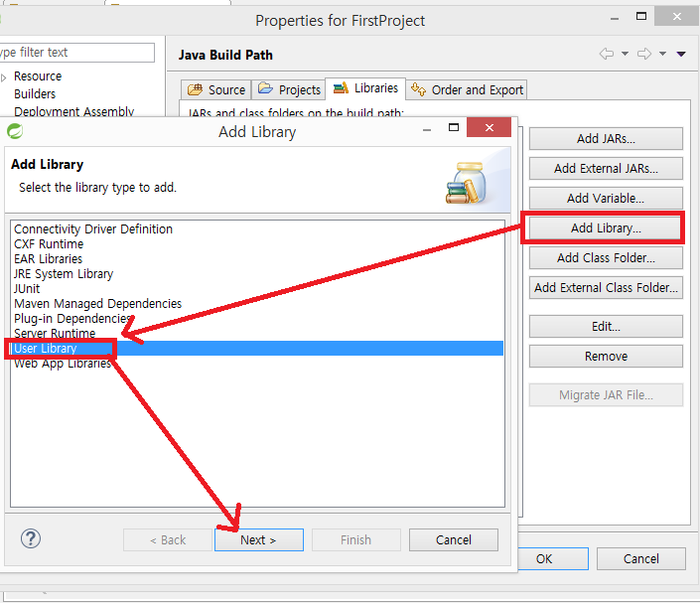
Task: Choose Maven Managed Dependencies library type
Action: point(97,303)
